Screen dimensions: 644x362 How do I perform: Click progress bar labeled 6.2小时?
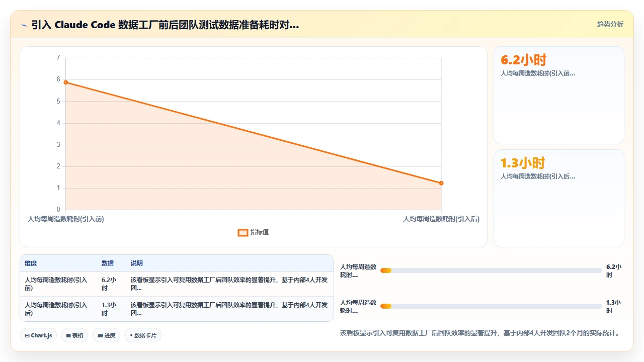tap(491, 270)
